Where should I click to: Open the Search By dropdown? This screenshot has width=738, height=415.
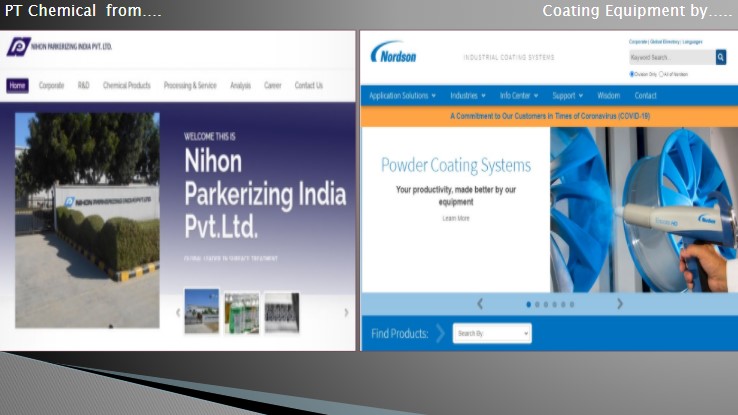click(x=491, y=334)
